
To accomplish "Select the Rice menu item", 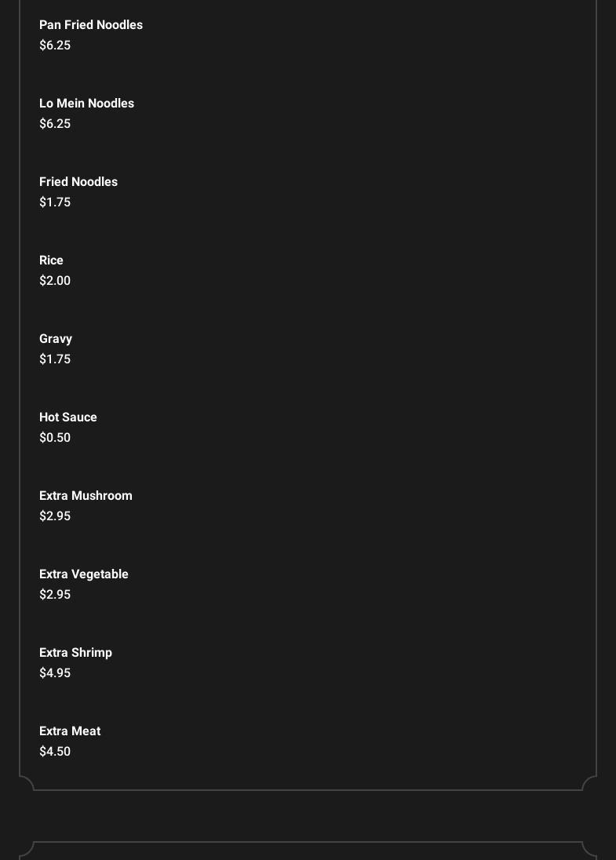I will 51,261.
